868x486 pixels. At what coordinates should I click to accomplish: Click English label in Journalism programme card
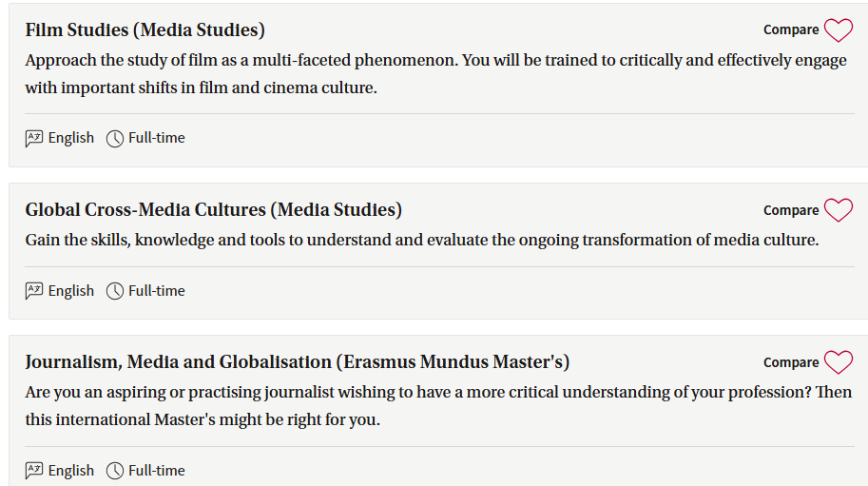click(x=71, y=471)
